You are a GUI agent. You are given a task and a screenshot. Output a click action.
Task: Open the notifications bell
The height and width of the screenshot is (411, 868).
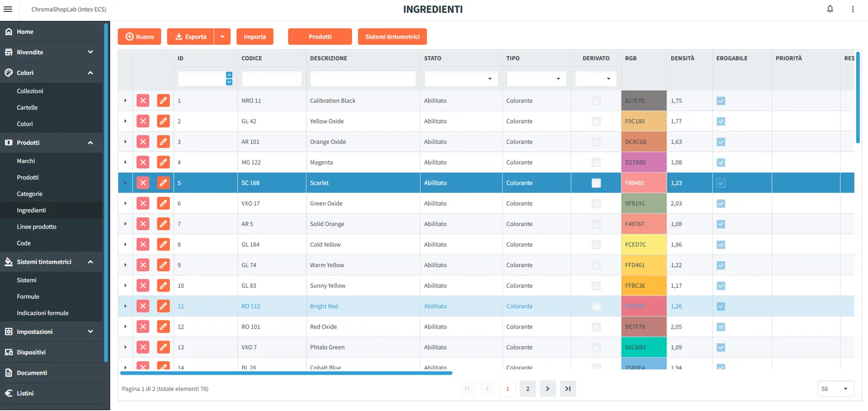[830, 9]
